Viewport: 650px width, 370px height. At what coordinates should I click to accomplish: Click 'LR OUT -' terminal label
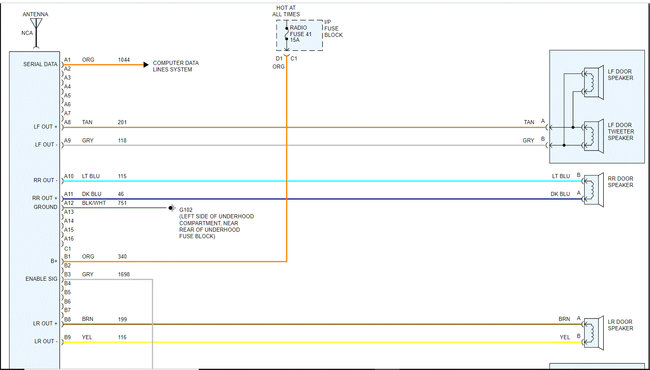pos(46,341)
